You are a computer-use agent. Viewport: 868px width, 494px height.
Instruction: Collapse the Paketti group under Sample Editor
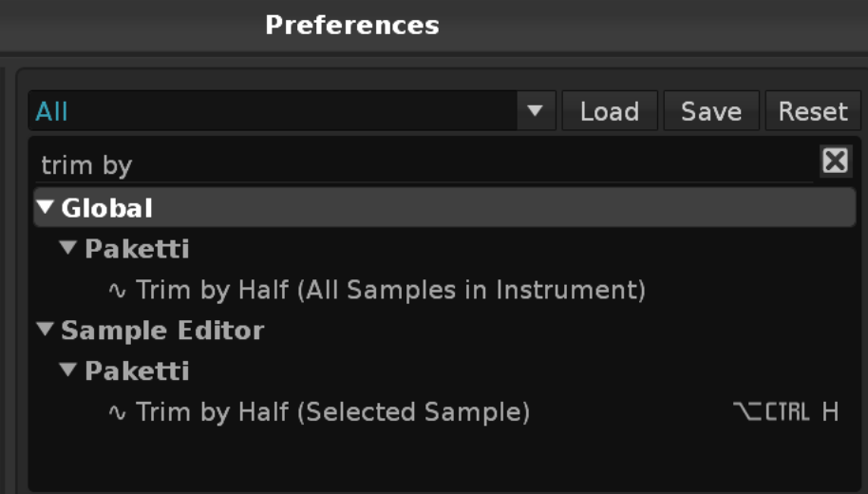pos(68,370)
